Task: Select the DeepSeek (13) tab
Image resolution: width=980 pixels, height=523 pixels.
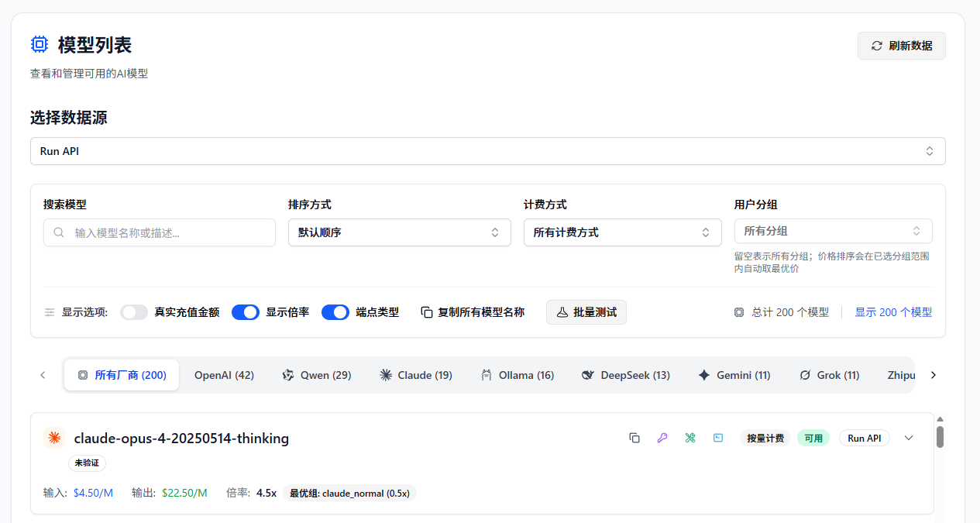Action: 625,375
